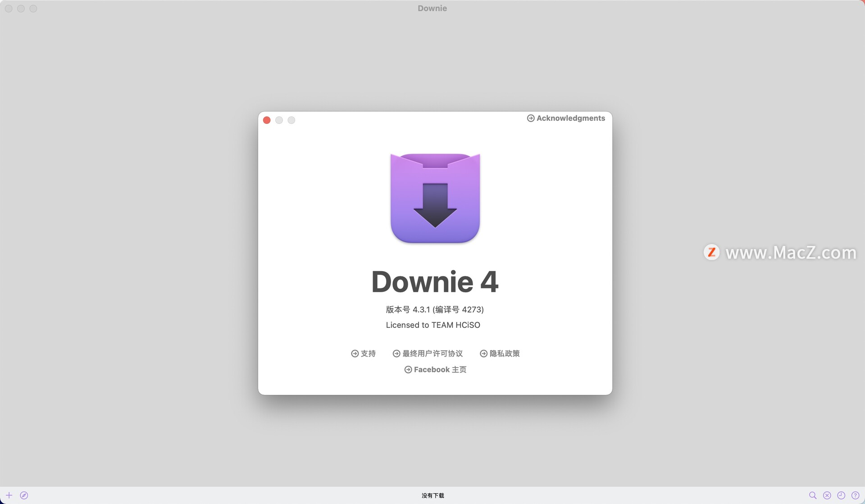Close the About Downie dialog

(267, 120)
